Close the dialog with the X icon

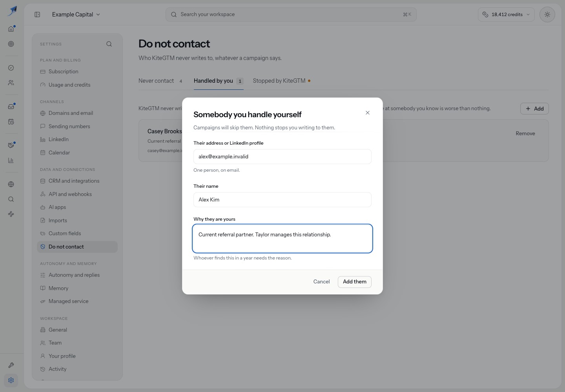[368, 113]
